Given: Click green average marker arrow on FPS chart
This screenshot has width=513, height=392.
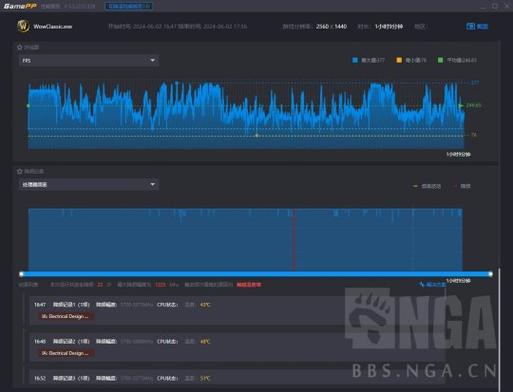Looking at the screenshot, I should coord(461,106).
